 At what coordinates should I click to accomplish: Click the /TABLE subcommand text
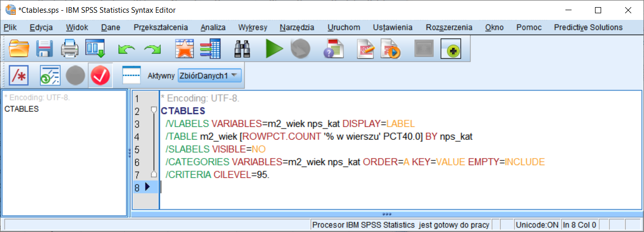click(x=181, y=137)
